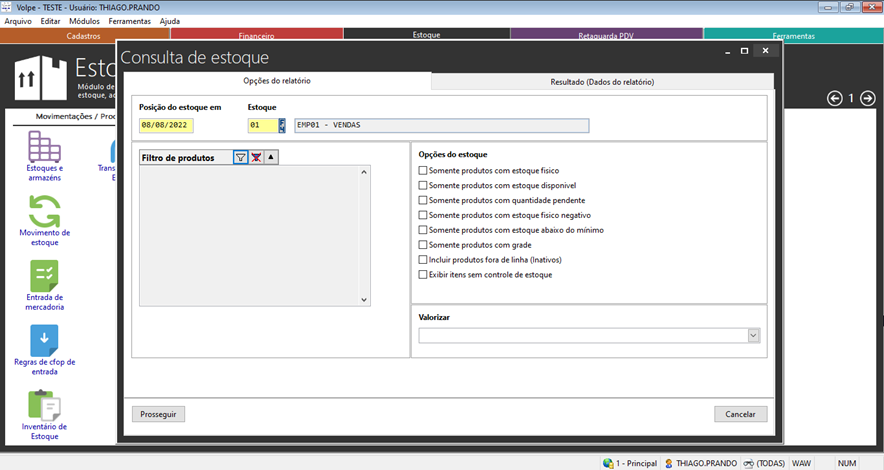Open the Valorizar dropdown list
This screenshot has height=470, width=884.
(754, 336)
